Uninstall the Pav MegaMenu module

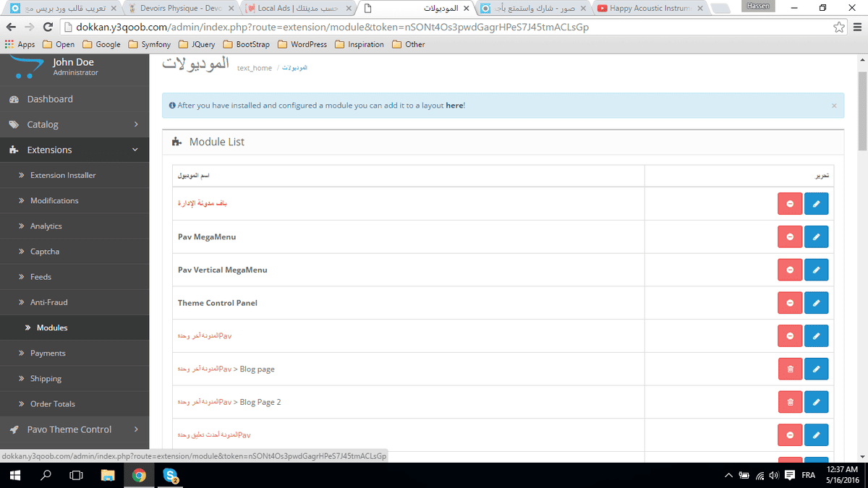coord(790,236)
